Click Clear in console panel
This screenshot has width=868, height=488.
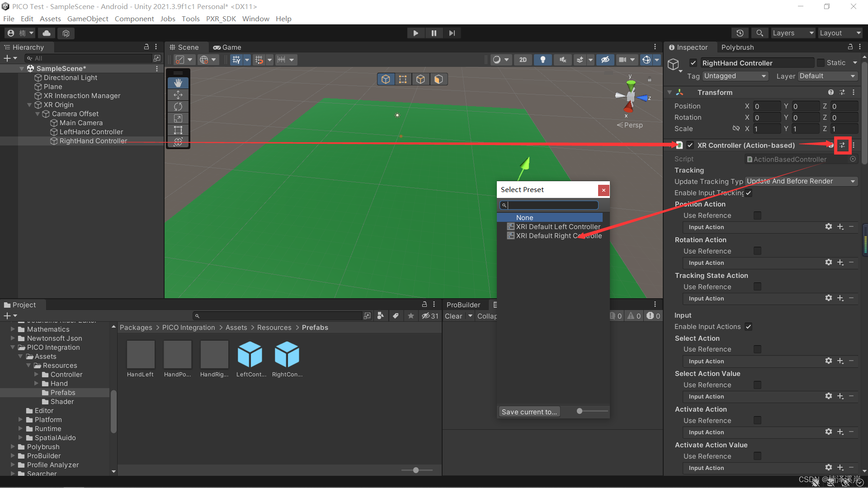(x=453, y=316)
